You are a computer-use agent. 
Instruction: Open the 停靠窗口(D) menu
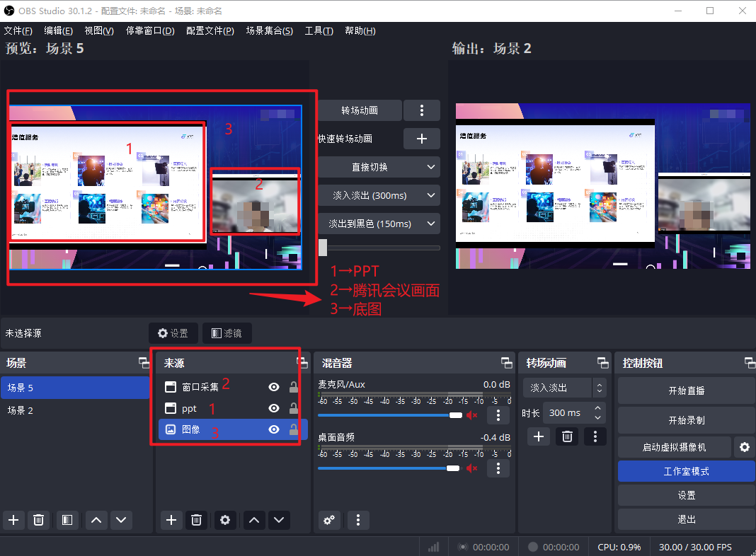coord(150,30)
